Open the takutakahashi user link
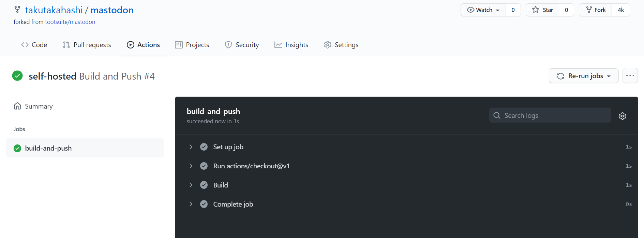Image resolution: width=644 pixels, height=238 pixels. tap(54, 10)
